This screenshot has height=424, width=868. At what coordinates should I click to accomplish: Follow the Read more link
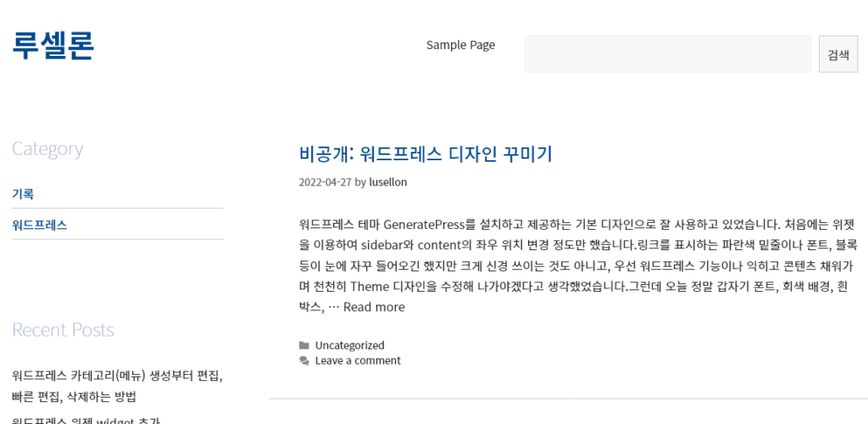click(374, 307)
